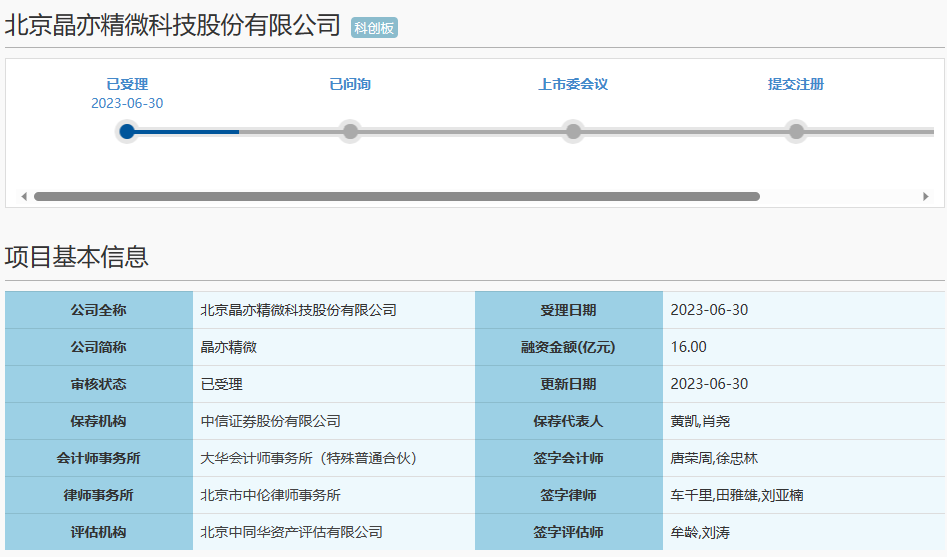Click the 签字律师 header cell
Viewport: 947px width, 557px height.
pyautogui.click(x=569, y=495)
